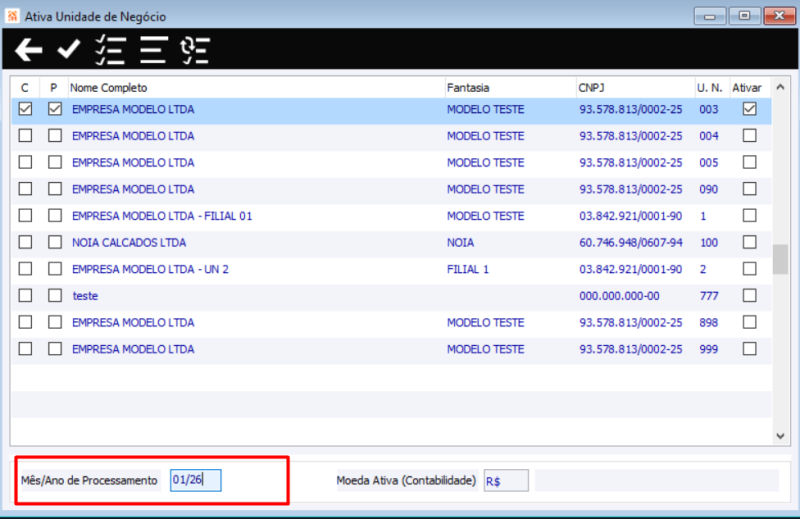This screenshot has height=519, width=800.
Task: Click the Fantasia column header
Action: pos(511,88)
